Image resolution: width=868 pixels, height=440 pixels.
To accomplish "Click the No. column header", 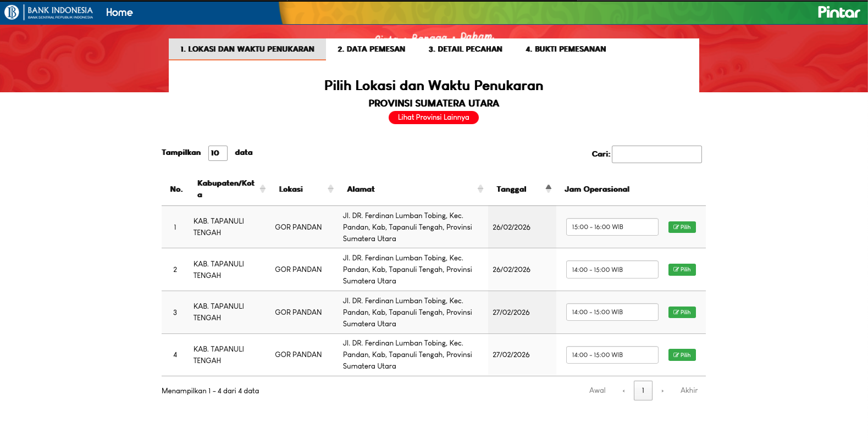I will click(x=176, y=189).
